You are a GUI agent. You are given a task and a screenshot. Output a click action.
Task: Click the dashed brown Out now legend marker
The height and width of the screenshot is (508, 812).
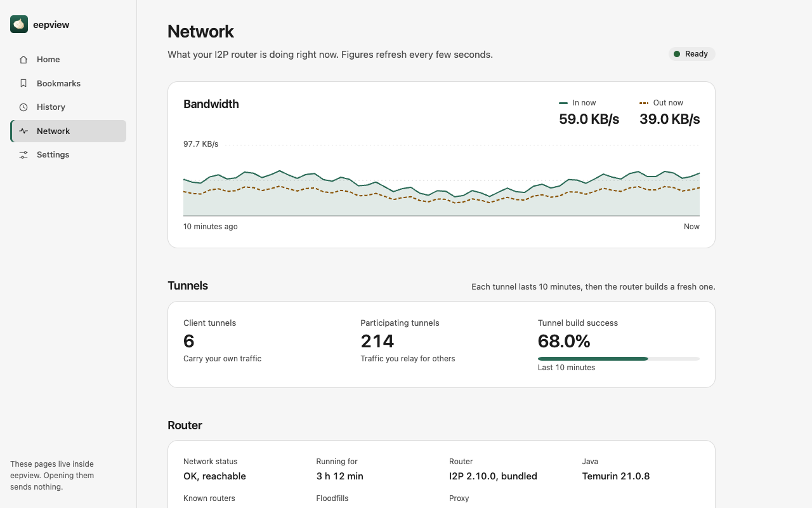(x=644, y=103)
